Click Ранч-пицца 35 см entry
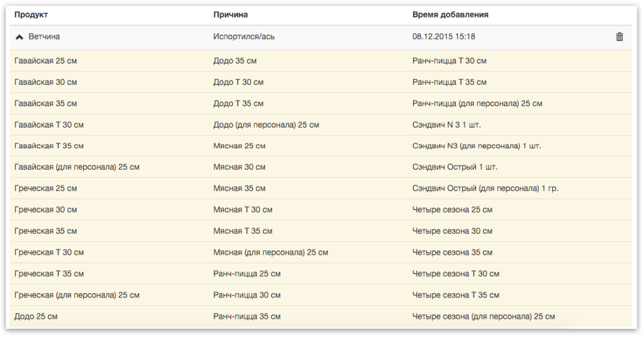The height and width of the screenshot is (337, 644). click(x=247, y=316)
